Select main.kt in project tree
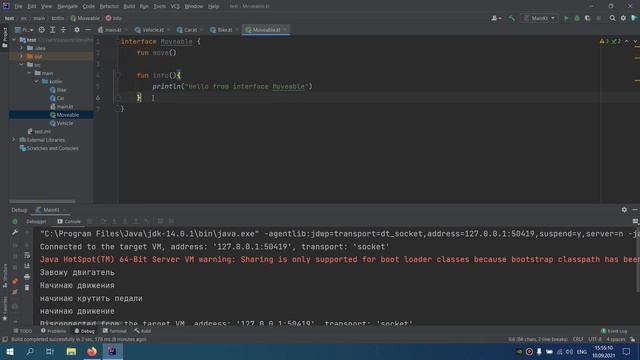Screen dimensions: 640x360 (61, 107)
